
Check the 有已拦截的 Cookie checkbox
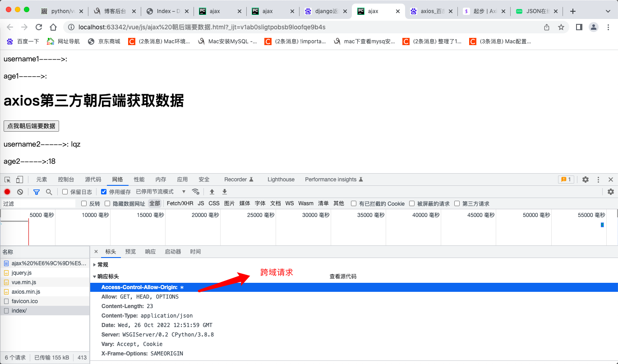tap(354, 203)
